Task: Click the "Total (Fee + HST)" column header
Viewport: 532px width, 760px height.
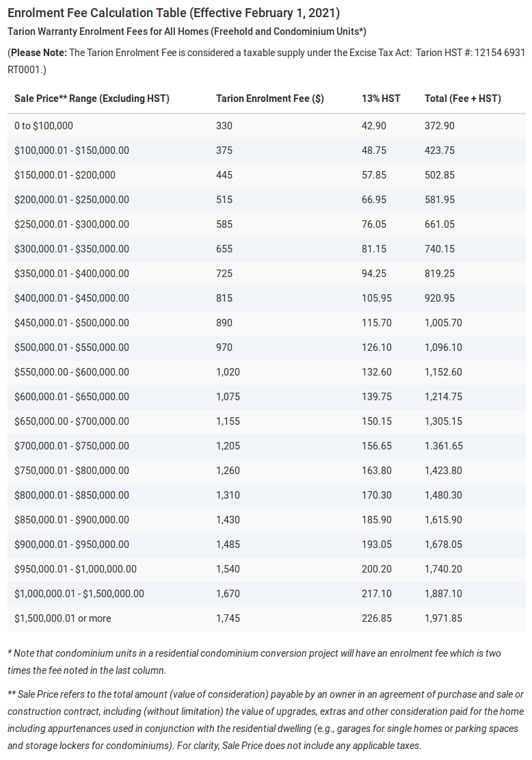Action: (462, 99)
